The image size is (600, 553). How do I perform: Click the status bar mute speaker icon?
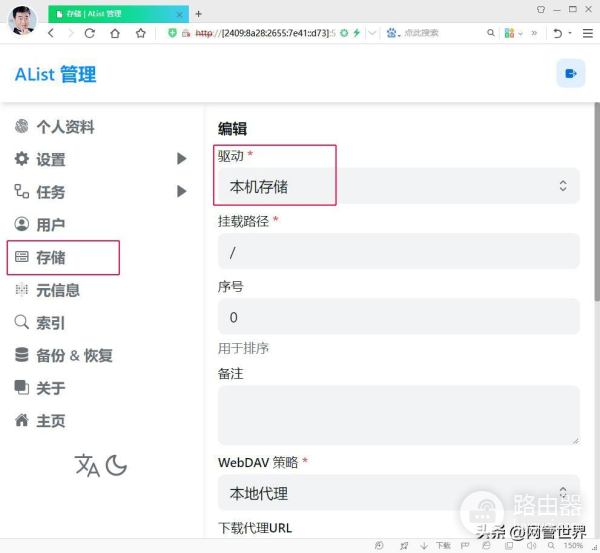coord(531,546)
